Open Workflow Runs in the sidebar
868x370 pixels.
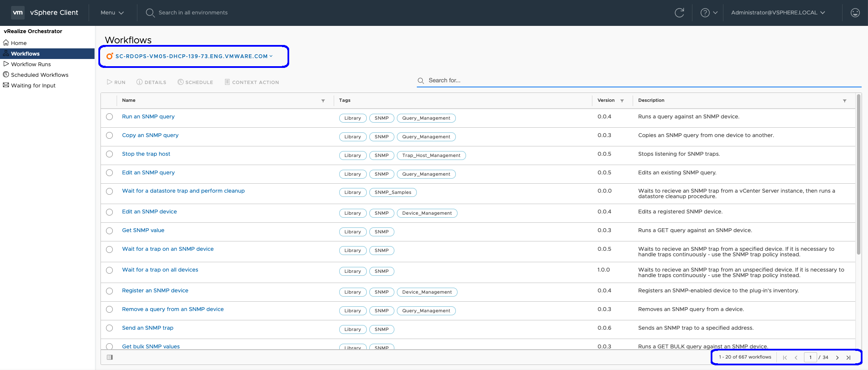[31, 64]
